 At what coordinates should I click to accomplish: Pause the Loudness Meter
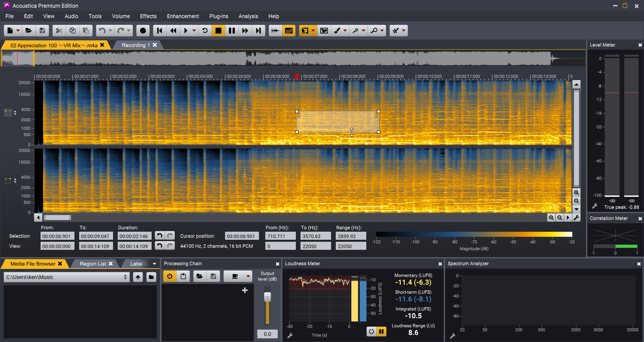pos(381,332)
